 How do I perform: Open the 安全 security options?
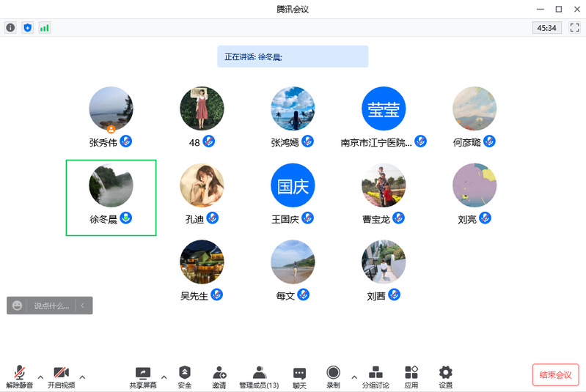coord(185,377)
